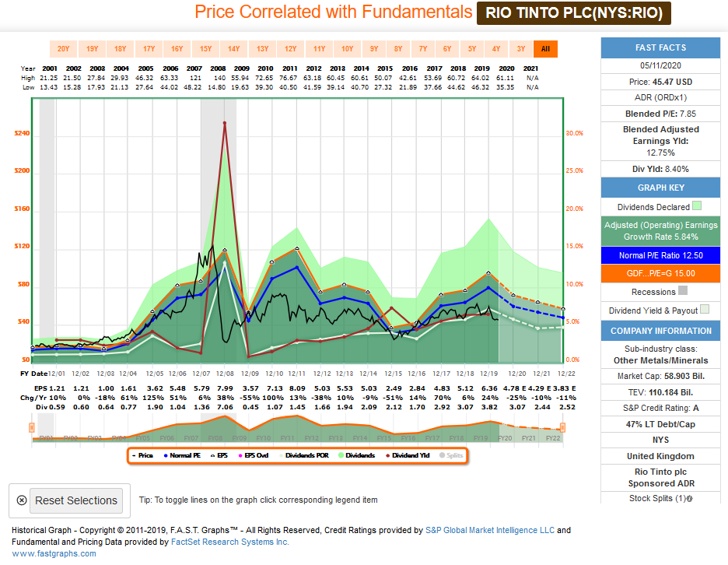Show the 6Y time range

pos(447,49)
